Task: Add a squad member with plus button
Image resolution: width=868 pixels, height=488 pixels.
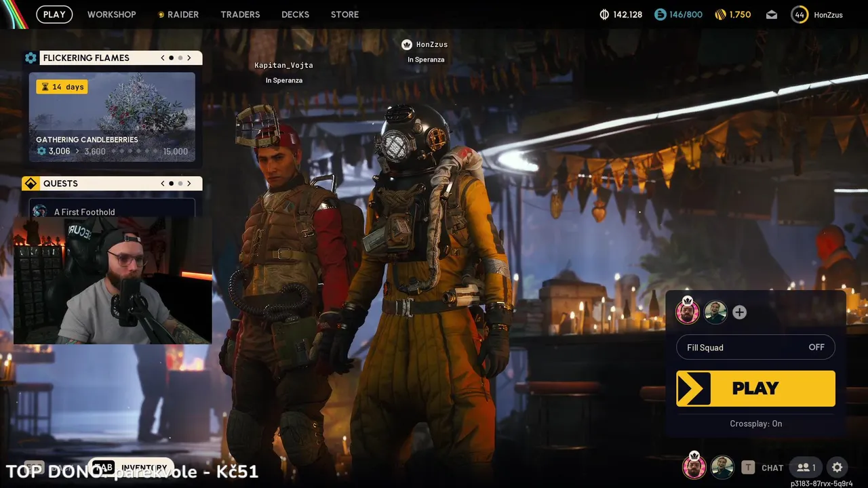Action: [x=739, y=312]
